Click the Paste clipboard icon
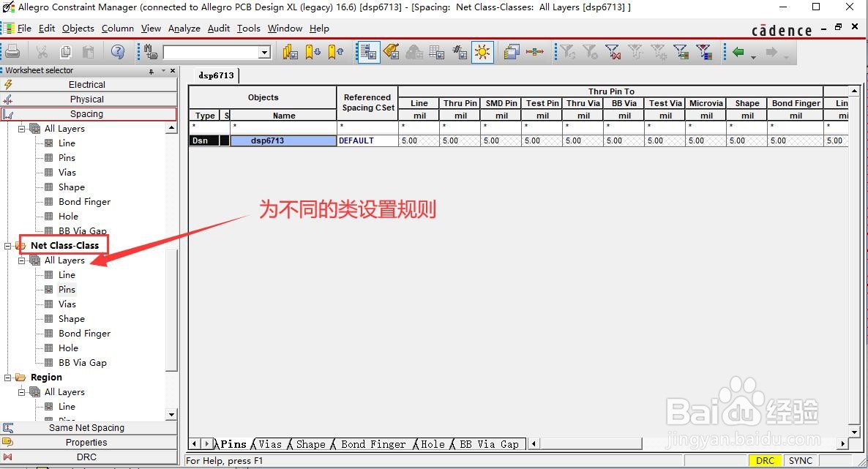This screenshot has width=868, height=469. pyautogui.click(x=88, y=52)
